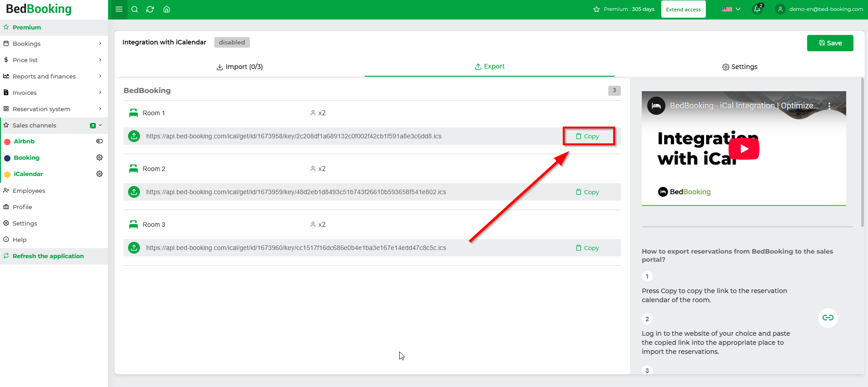The width and height of the screenshot is (868, 387).
Task: Open the iCalendar sales channel
Action: point(28,174)
